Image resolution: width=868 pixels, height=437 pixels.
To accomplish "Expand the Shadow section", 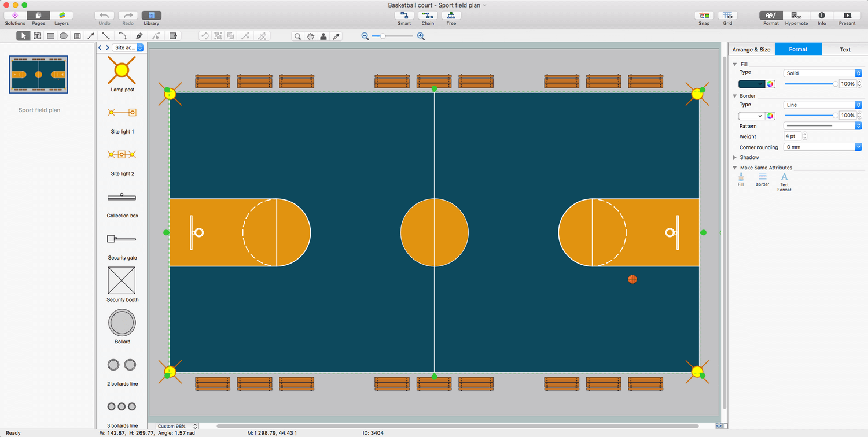I will pyautogui.click(x=735, y=157).
